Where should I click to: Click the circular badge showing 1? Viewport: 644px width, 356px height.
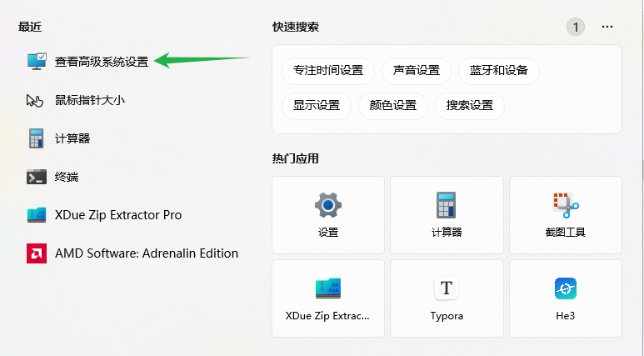576,28
